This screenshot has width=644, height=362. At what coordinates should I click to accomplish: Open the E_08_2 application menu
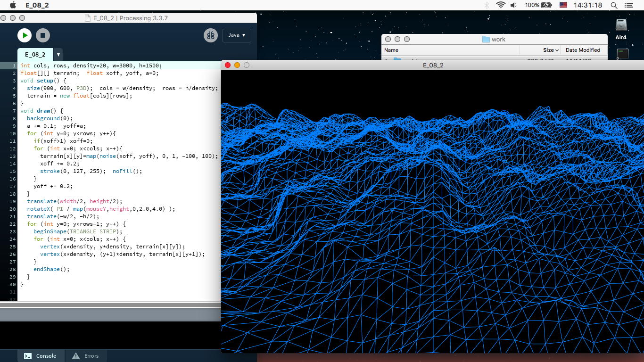coord(37,5)
